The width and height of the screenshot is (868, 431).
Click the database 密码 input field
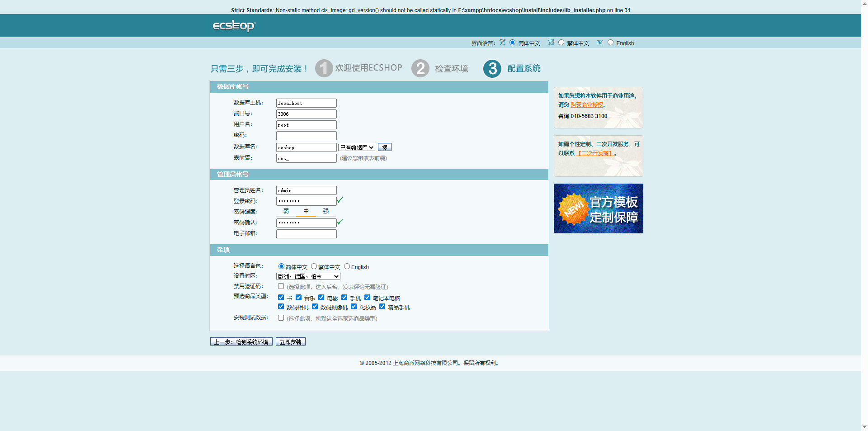pos(306,136)
